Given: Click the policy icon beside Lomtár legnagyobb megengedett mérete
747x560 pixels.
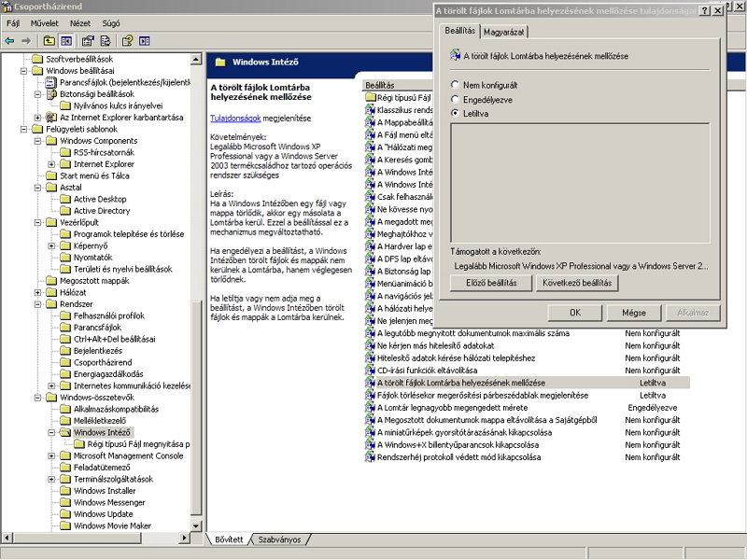Looking at the screenshot, I should [370, 408].
